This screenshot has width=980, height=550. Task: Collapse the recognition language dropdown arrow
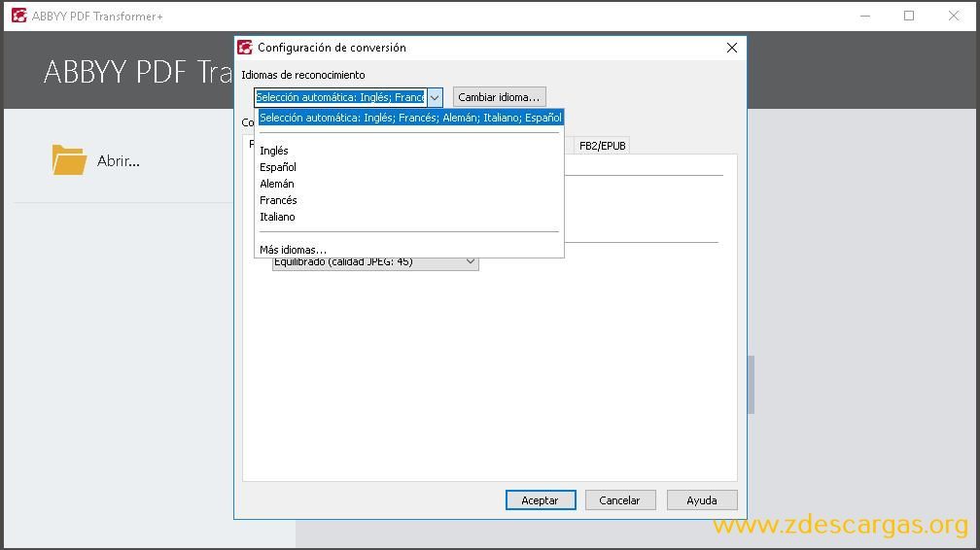click(435, 97)
